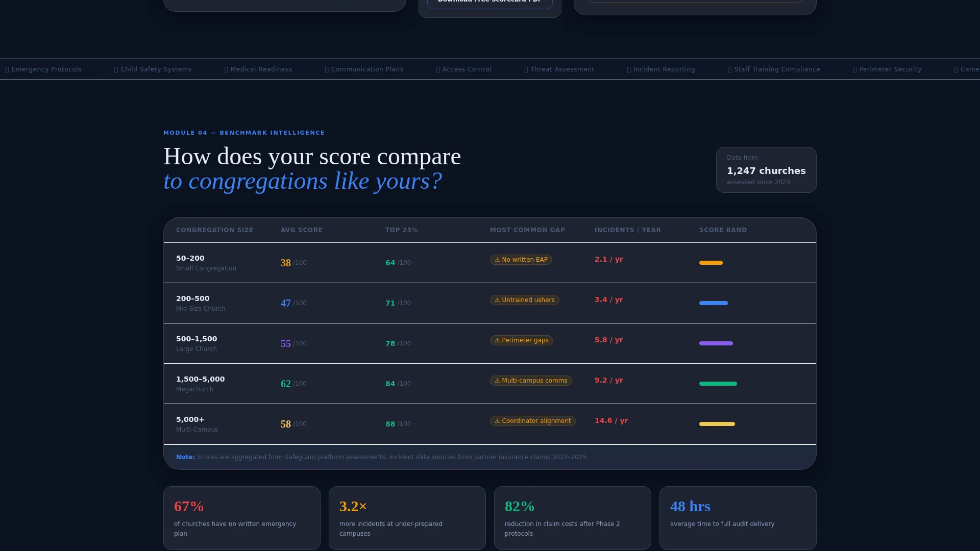Select Perimeter Security ticker label

click(890, 69)
